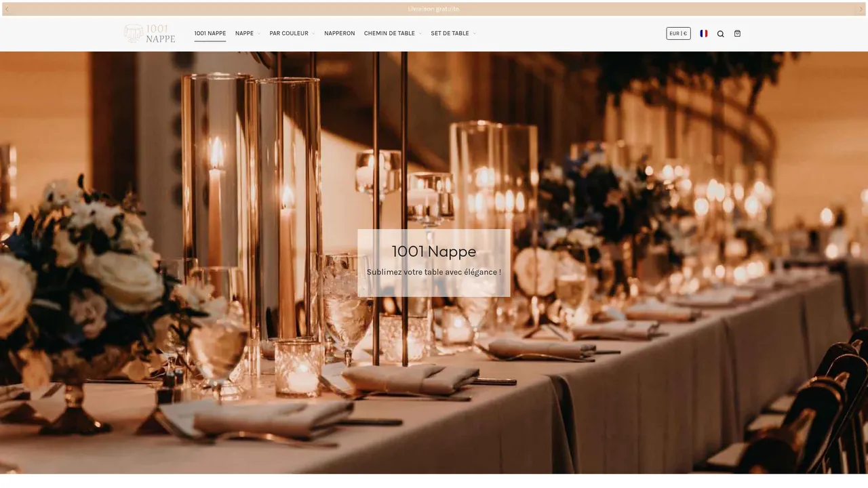Select the French flag language icon
This screenshot has height=488, width=868.
[704, 33]
